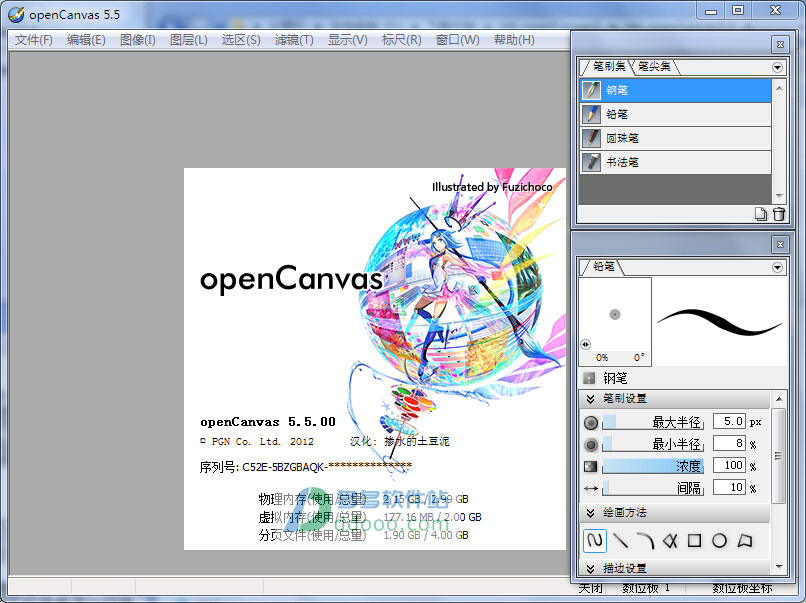Click brush settings scrollbar thumb
The image size is (806, 603).
(x=778, y=456)
